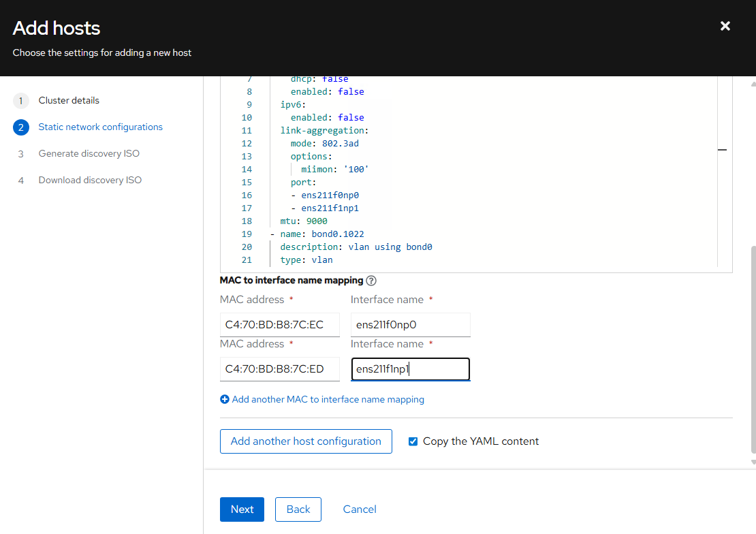Select the MAC address field containing C4:70:BD:B8:7C:EC
The width and height of the screenshot is (756, 534).
279,325
